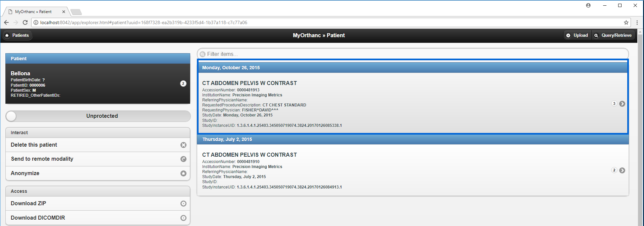
Task: Reload the page with the refresh button
Action: tap(25, 22)
